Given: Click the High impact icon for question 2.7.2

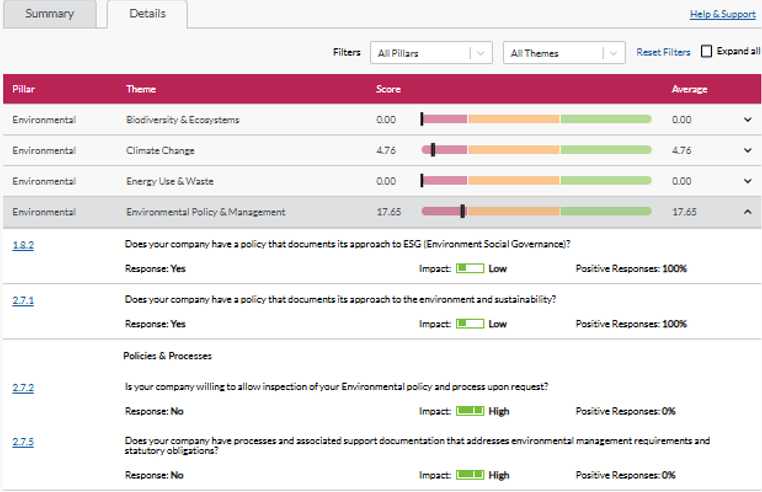Looking at the screenshot, I should pos(470,411).
